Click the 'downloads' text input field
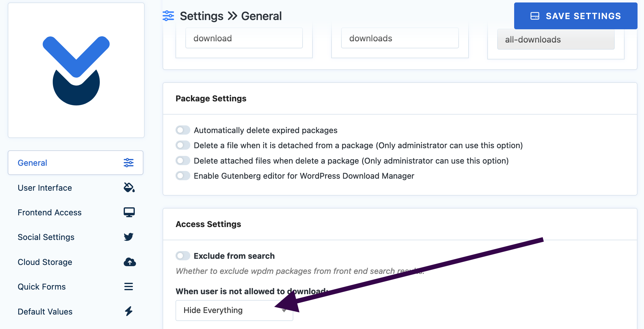The height and width of the screenshot is (329, 644). 400,38
